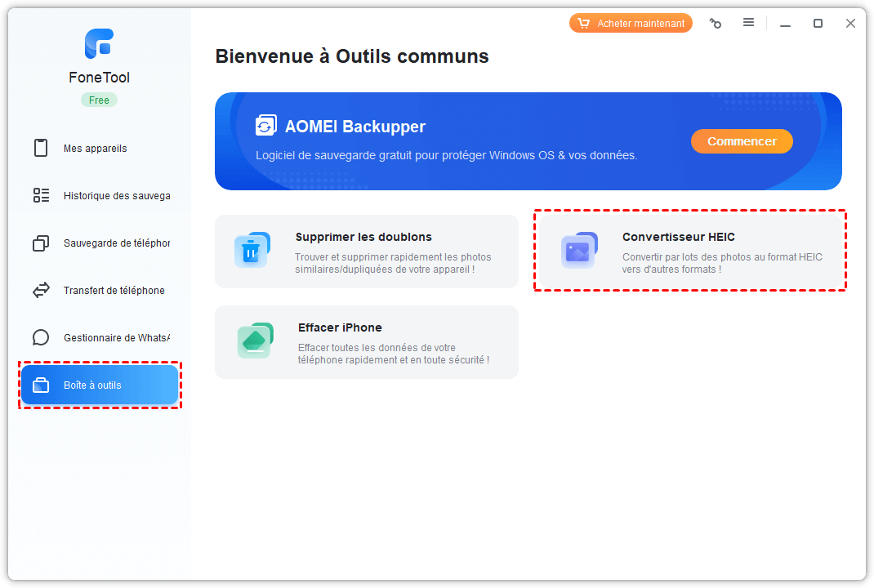Click the Boîte à outils briefcase icon

41,385
